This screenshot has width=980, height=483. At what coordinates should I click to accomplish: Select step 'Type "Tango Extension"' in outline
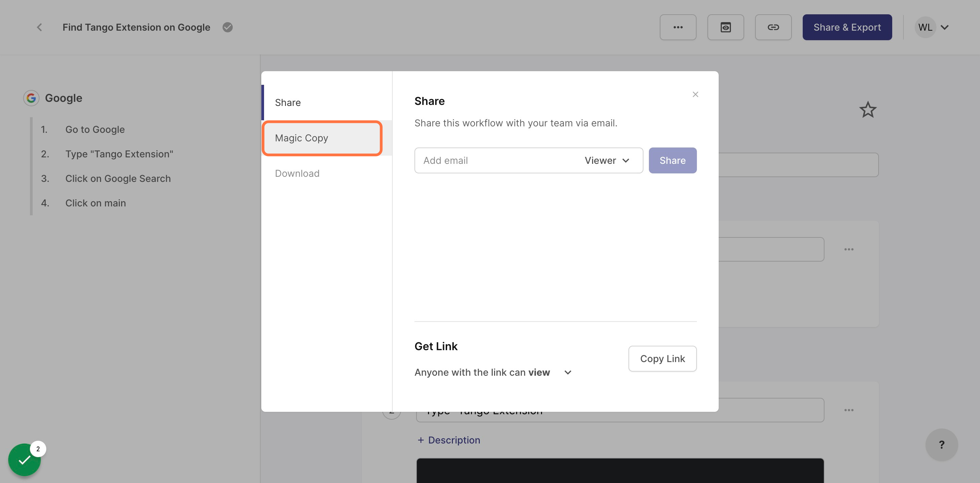point(119,154)
